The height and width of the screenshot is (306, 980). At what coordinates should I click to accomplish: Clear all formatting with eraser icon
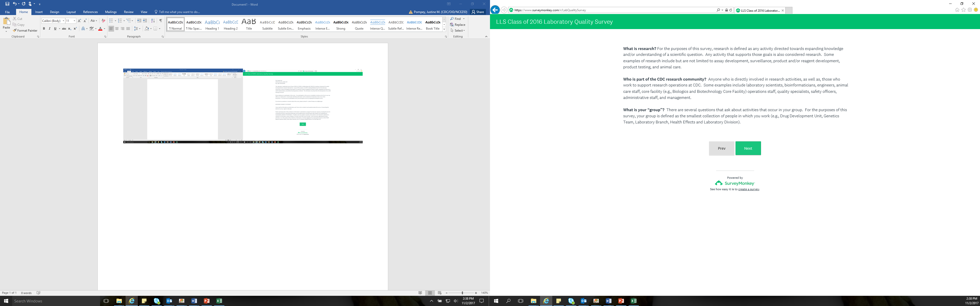pos(103,20)
